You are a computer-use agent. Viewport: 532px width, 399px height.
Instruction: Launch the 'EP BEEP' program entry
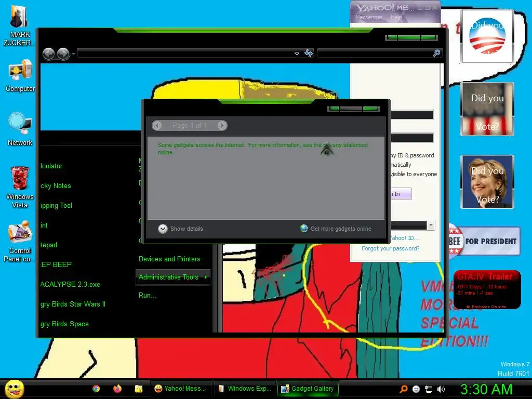pyautogui.click(x=56, y=264)
